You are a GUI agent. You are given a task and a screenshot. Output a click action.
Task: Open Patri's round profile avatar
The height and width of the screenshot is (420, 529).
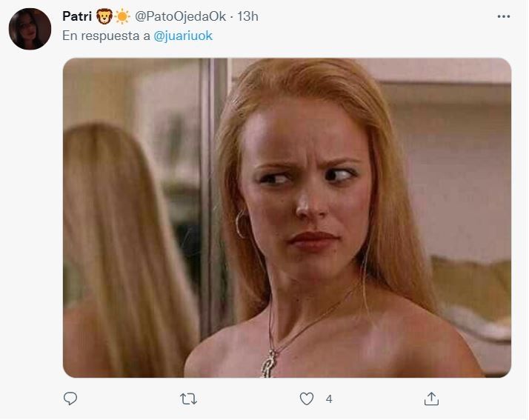[x=30, y=29]
